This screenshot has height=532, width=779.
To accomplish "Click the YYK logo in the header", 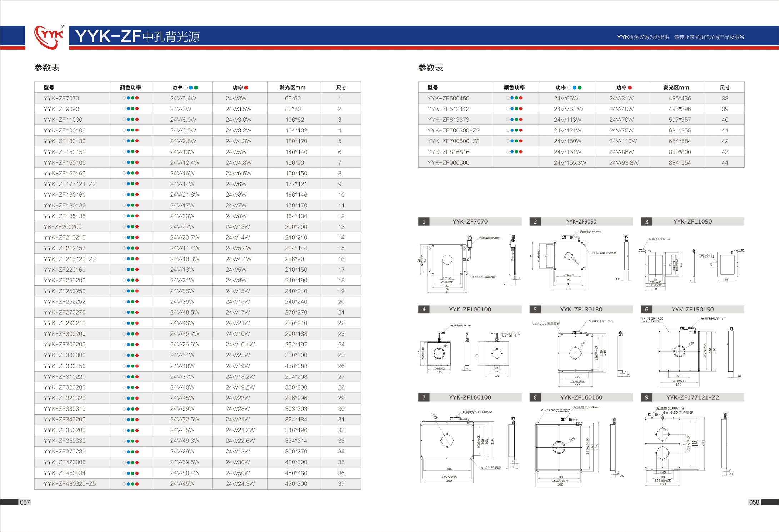I will [49, 37].
